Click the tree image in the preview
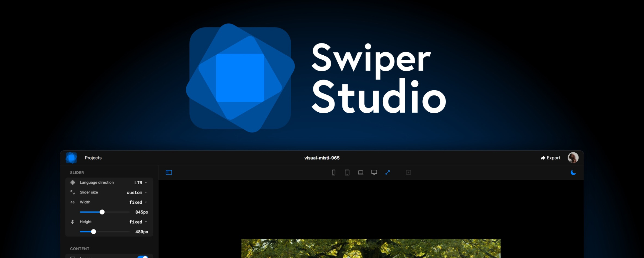This screenshot has height=258, width=644. click(371, 248)
